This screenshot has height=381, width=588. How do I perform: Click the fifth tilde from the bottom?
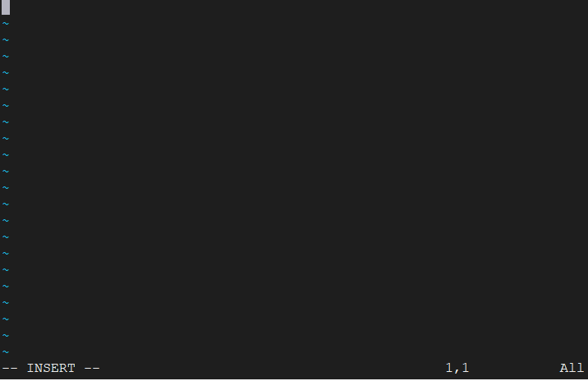pyautogui.click(x=6, y=287)
